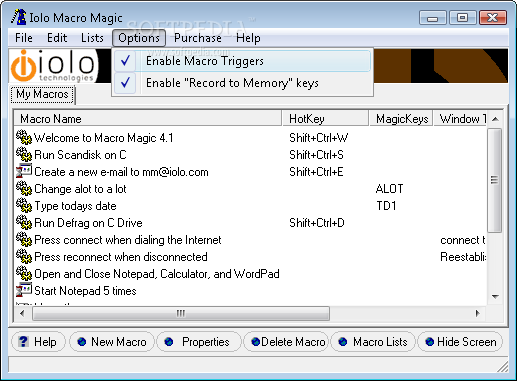This screenshot has width=517, height=381.
Task: Click the horizontal scrollbar right arrow
Action: tap(478, 313)
